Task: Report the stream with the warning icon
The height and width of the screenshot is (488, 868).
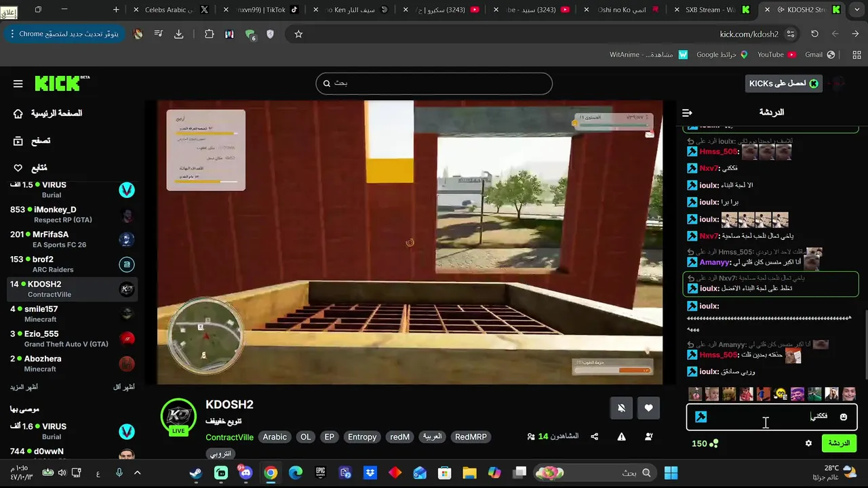Action: click(621, 437)
